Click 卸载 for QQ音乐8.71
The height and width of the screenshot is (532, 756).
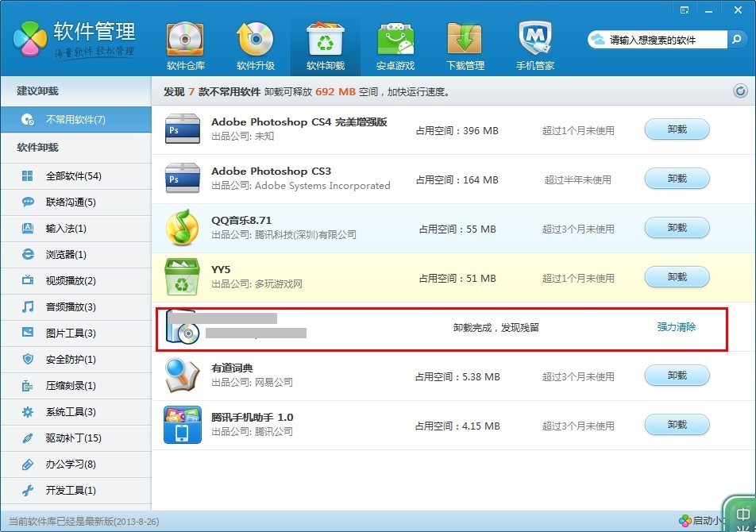click(x=677, y=228)
